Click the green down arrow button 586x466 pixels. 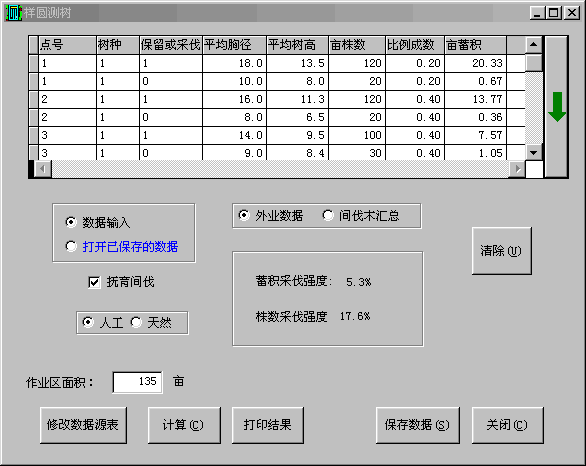[x=556, y=107]
